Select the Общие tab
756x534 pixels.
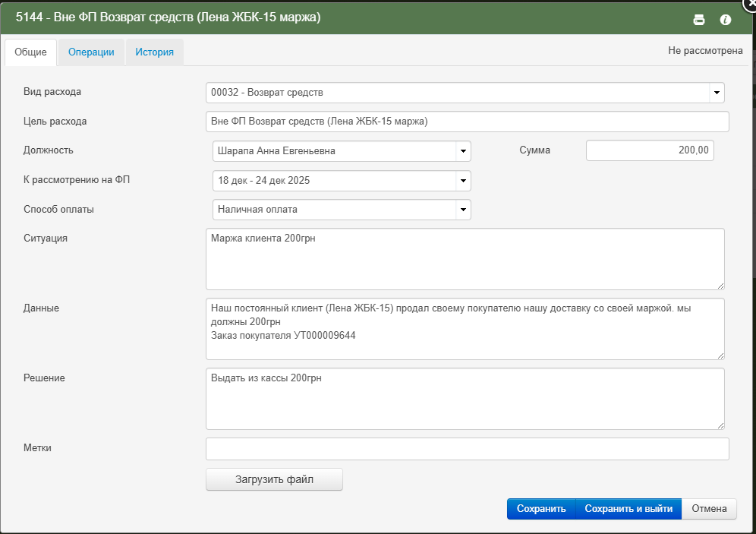(31, 52)
